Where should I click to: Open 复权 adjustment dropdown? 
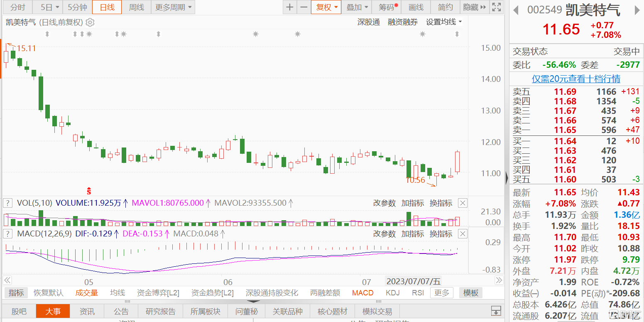click(326, 7)
